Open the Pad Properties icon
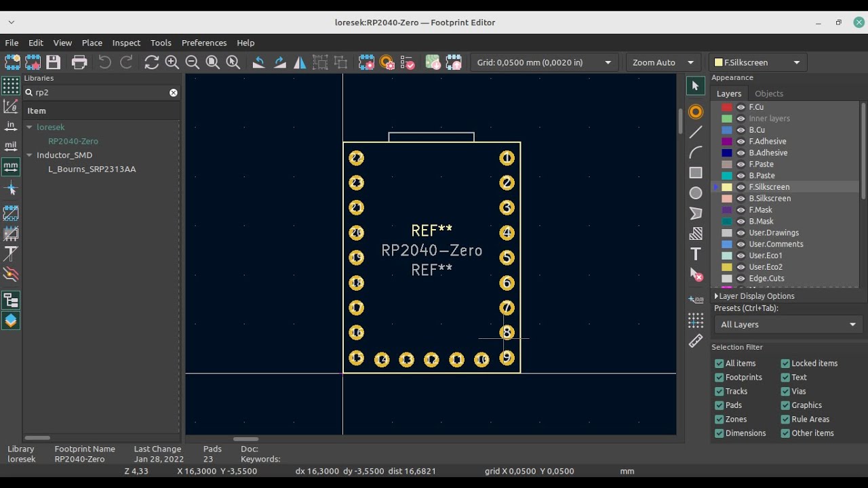 [x=387, y=62]
